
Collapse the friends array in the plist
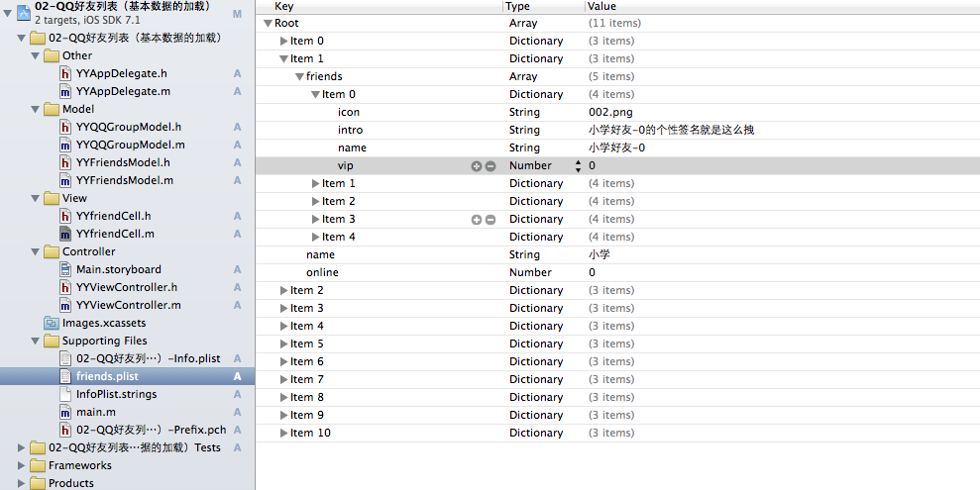point(299,76)
